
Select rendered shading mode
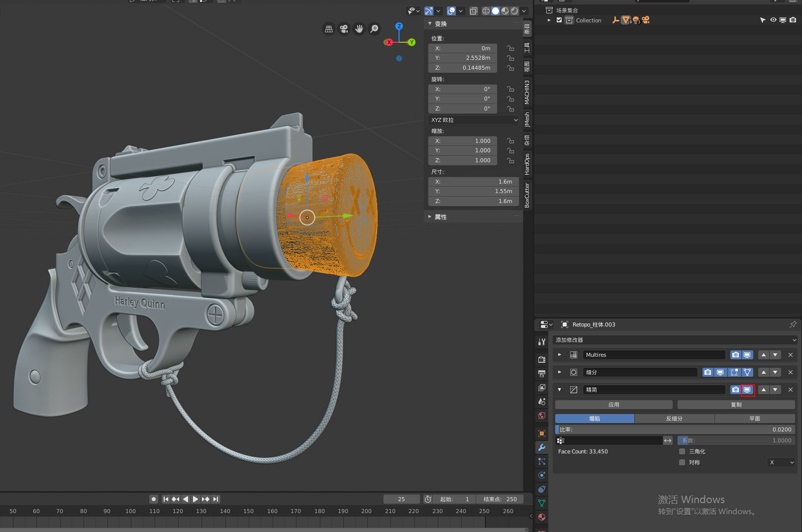[514, 11]
